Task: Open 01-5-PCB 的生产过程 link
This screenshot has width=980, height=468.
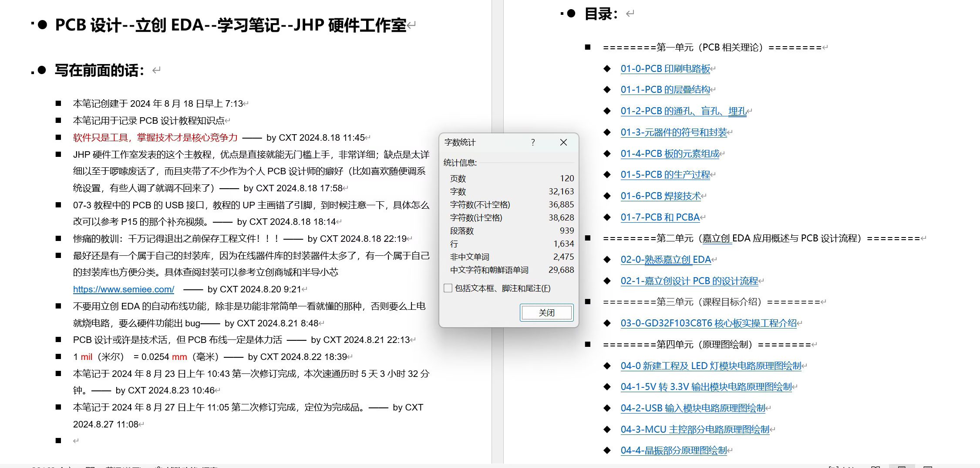Action: pos(665,174)
